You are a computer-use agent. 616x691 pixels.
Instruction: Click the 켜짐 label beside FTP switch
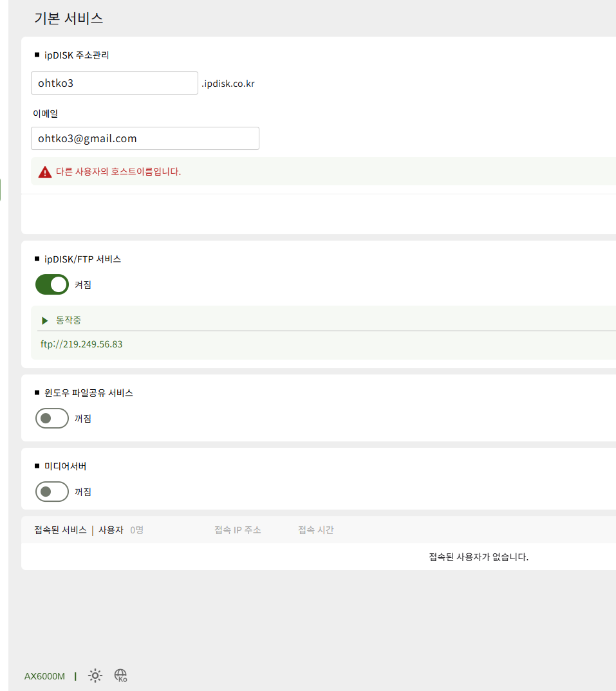[x=83, y=284]
